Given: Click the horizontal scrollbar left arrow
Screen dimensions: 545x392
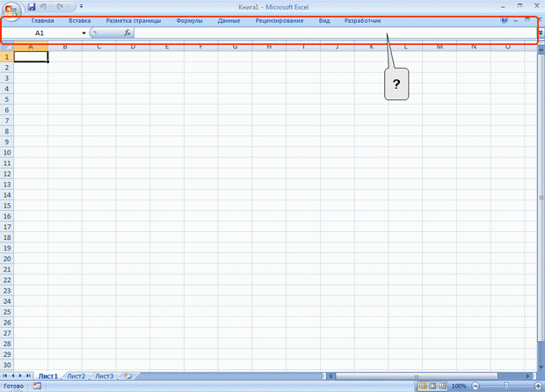Looking at the screenshot, I should (331, 376).
